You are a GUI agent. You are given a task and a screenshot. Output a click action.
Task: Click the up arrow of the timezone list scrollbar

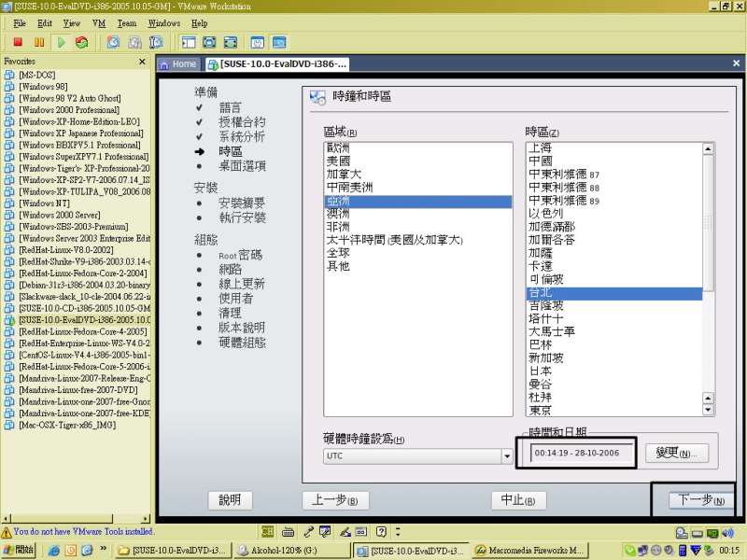[709, 149]
